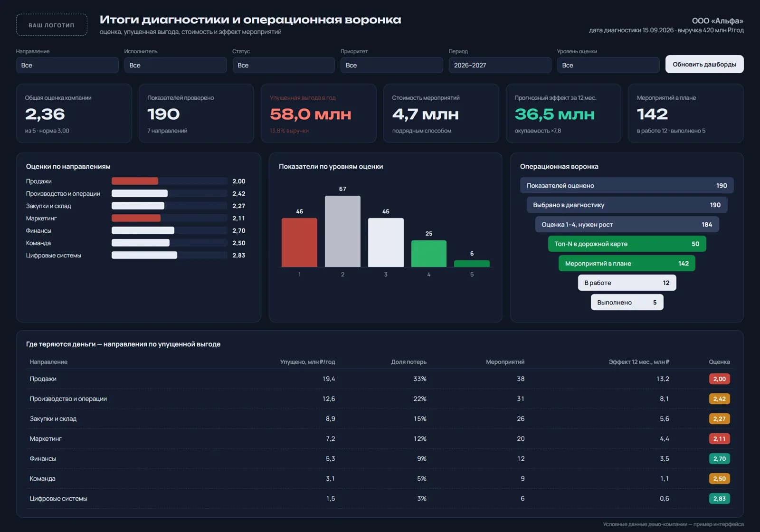Image resolution: width=760 pixels, height=532 pixels.
Task: Open the Направление filter dropdown
Action: pyautogui.click(x=67, y=65)
